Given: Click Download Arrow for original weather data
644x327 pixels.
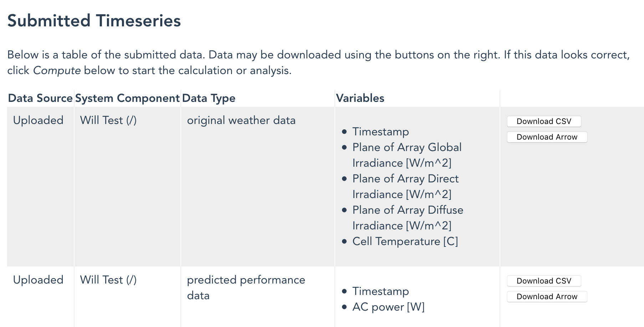Looking at the screenshot, I should (x=547, y=137).
